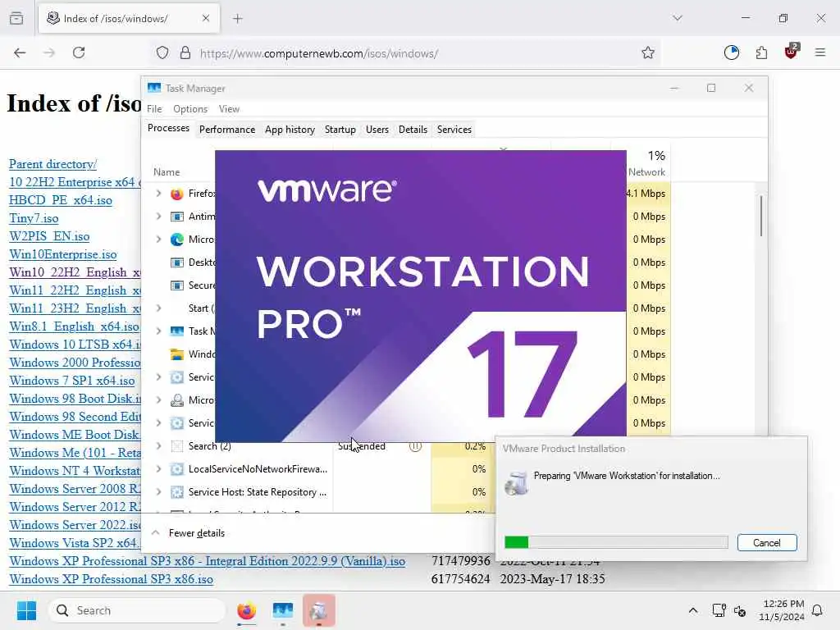Click the taskbar Search box

click(137, 610)
